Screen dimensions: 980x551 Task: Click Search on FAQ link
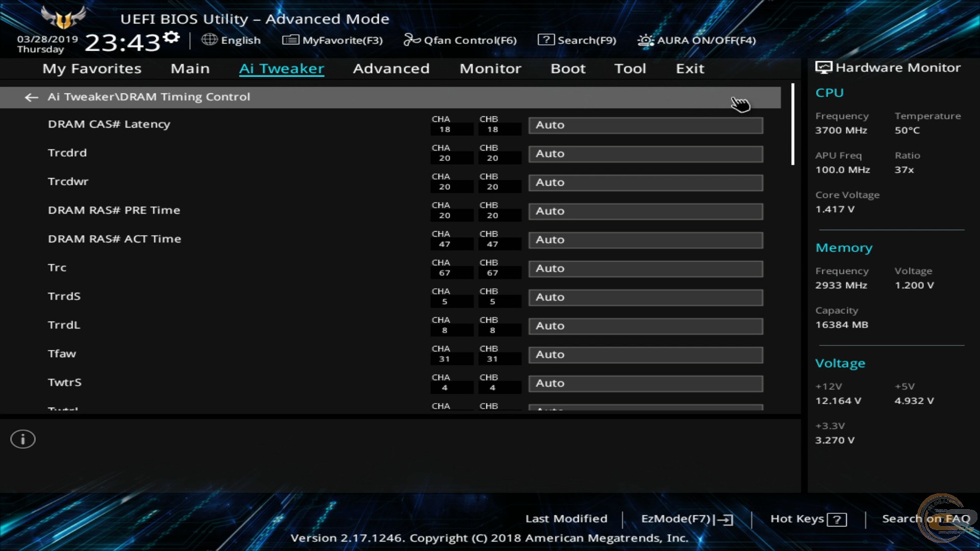click(x=926, y=519)
